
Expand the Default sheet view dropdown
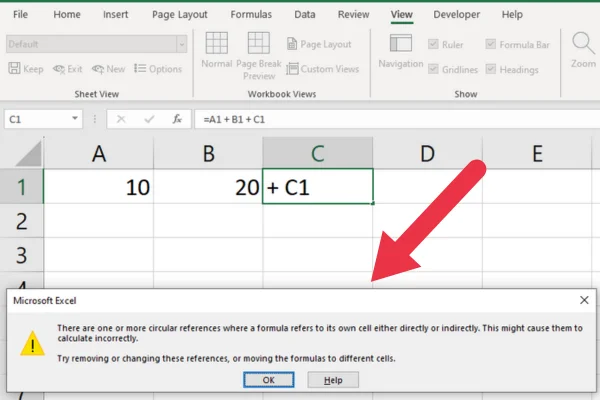pyautogui.click(x=182, y=44)
